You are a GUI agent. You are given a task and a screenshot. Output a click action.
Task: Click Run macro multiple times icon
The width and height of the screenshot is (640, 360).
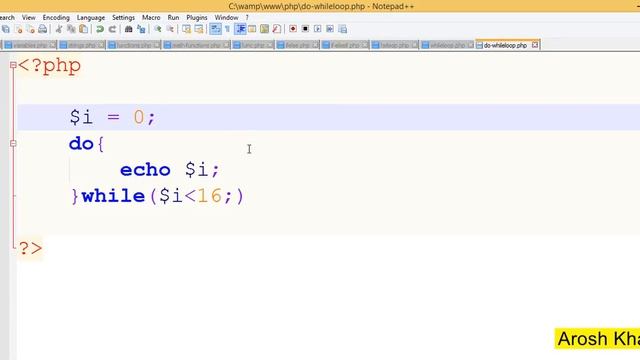coord(330,29)
